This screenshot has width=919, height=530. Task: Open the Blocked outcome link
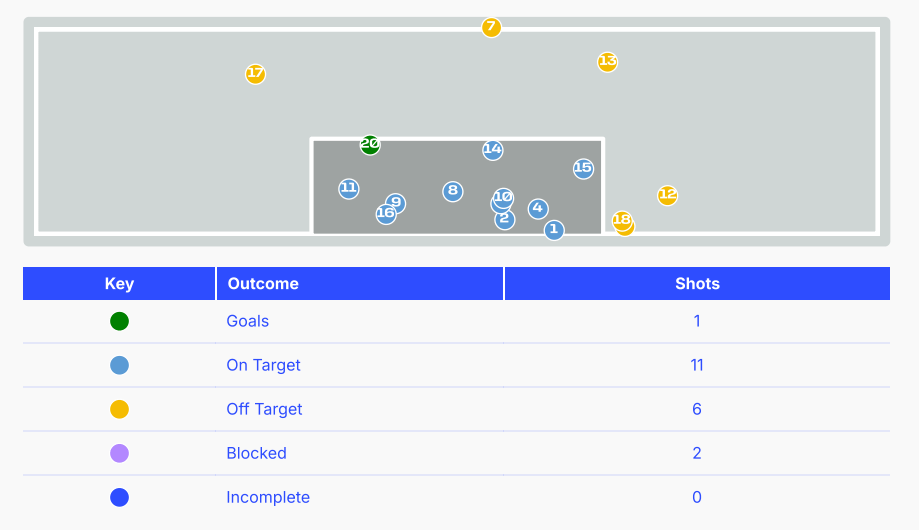[x=256, y=453]
